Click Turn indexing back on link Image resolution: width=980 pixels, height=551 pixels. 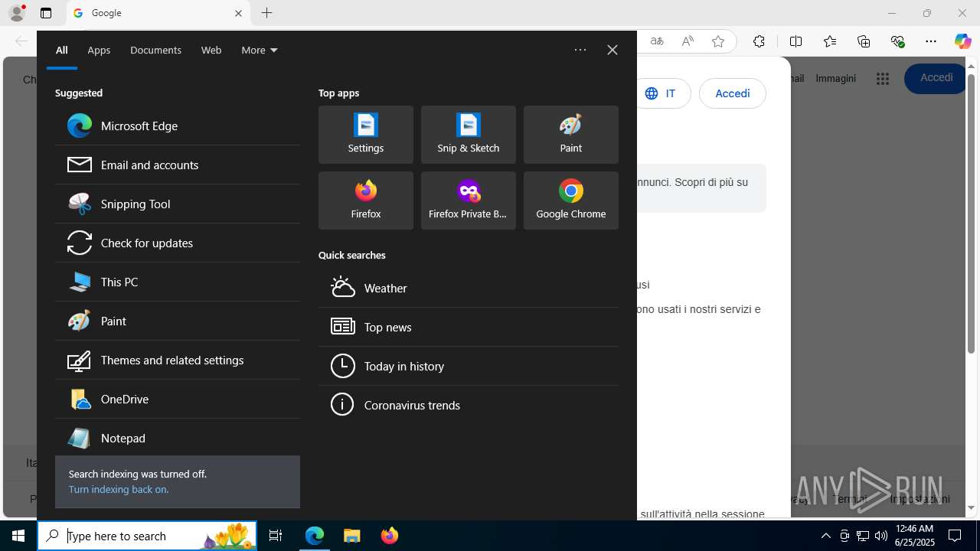(x=119, y=489)
